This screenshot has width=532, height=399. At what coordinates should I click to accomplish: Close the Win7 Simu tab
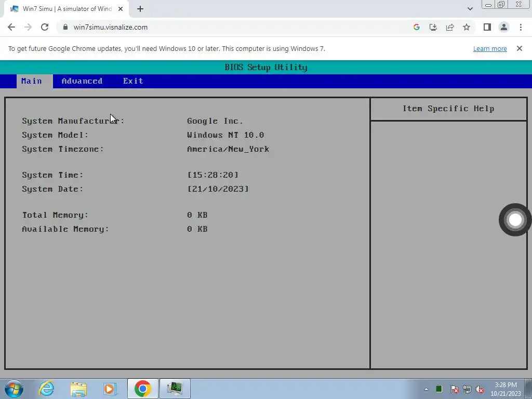121,9
